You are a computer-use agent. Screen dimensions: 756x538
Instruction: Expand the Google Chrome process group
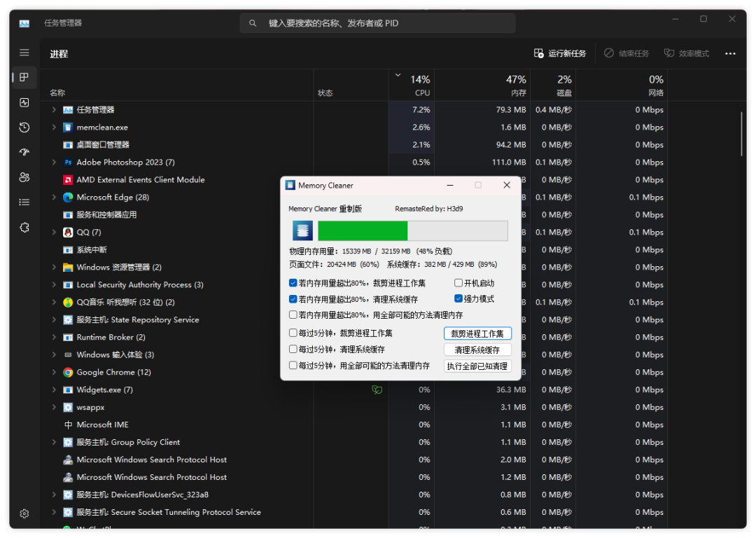[54, 373]
